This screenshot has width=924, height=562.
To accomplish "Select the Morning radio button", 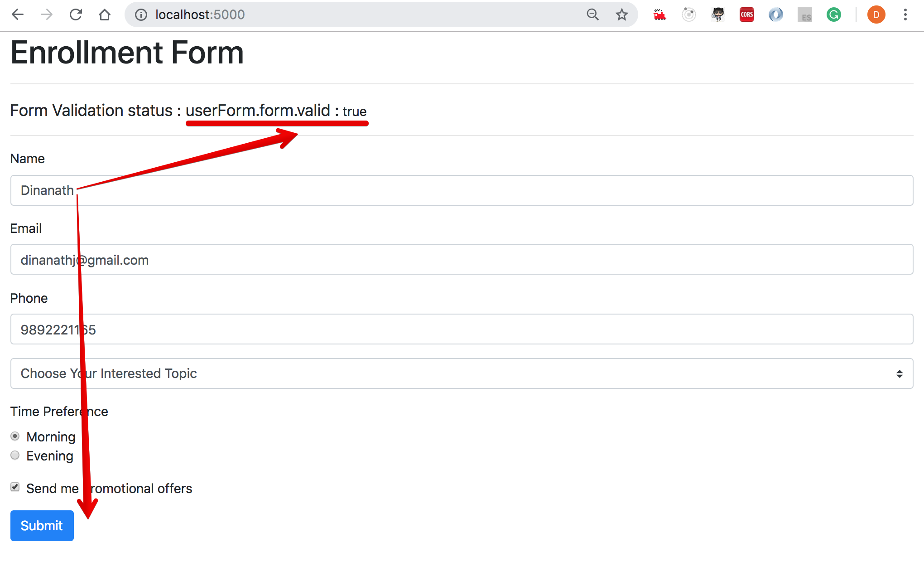I will point(14,436).
